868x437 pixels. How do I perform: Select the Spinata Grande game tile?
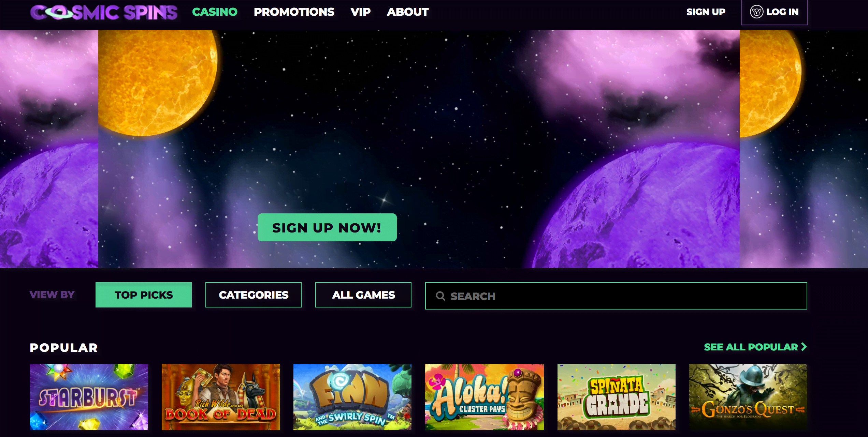617,397
